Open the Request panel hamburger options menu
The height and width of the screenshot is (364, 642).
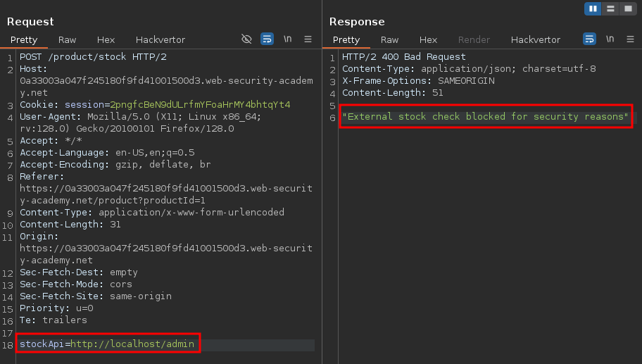(x=308, y=39)
